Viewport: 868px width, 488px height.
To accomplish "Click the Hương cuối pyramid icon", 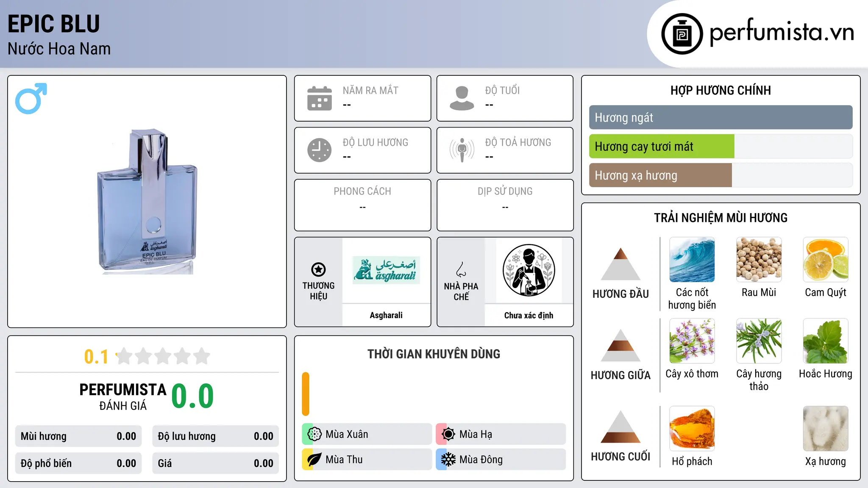I will click(620, 427).
